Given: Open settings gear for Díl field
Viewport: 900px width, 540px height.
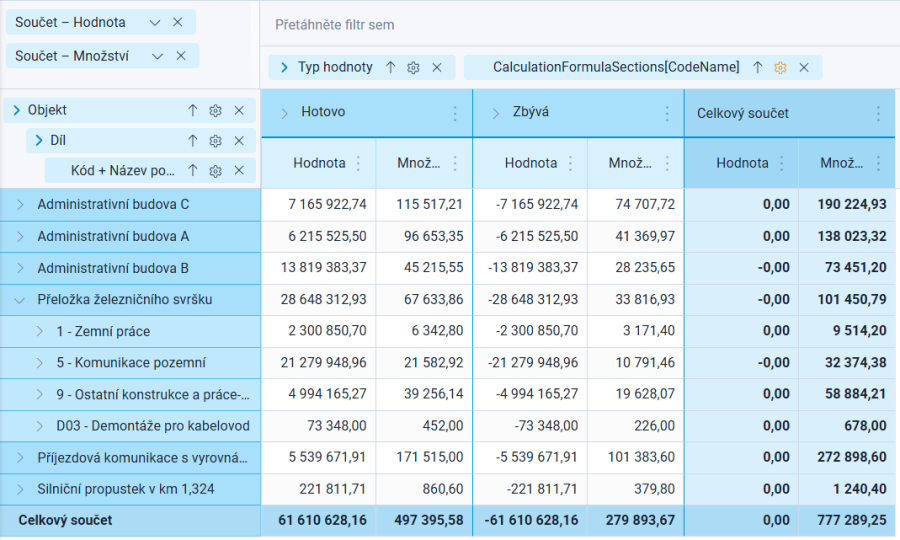Looking at the screenshot, I should coord(215,141).
